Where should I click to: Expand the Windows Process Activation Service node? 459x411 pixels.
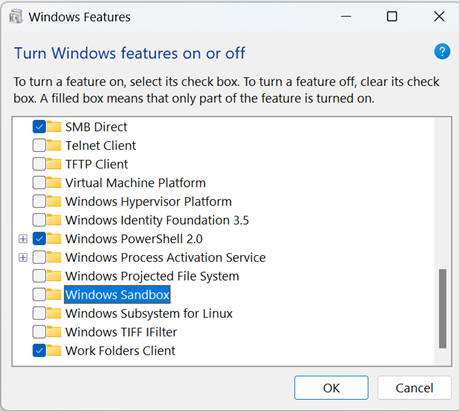[23, 257]
